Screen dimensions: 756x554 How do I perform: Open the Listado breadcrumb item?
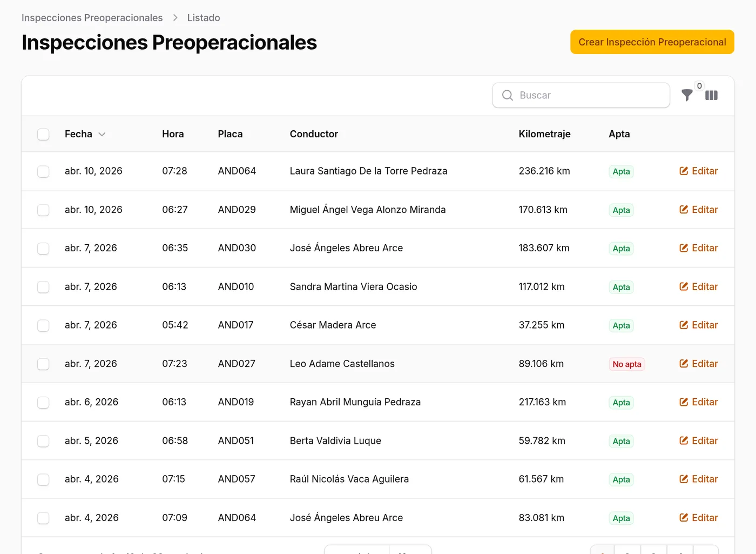[204, 18]
